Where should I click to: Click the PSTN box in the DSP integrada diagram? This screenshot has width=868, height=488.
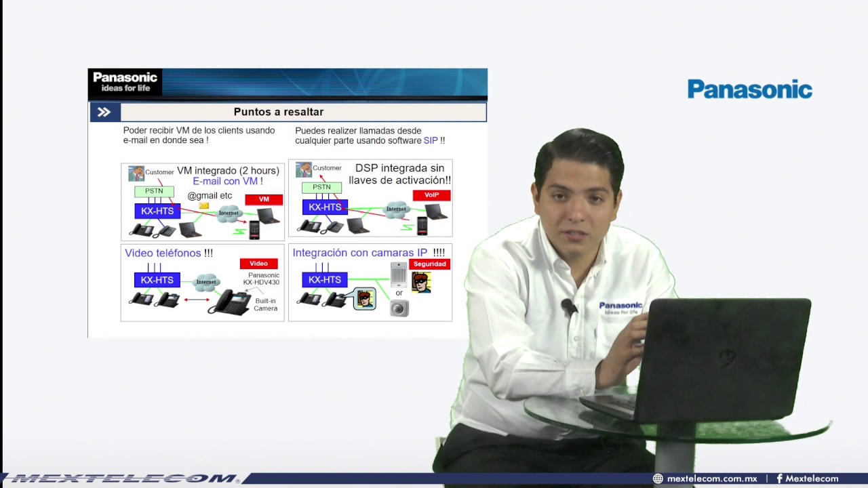pos(322,187)
